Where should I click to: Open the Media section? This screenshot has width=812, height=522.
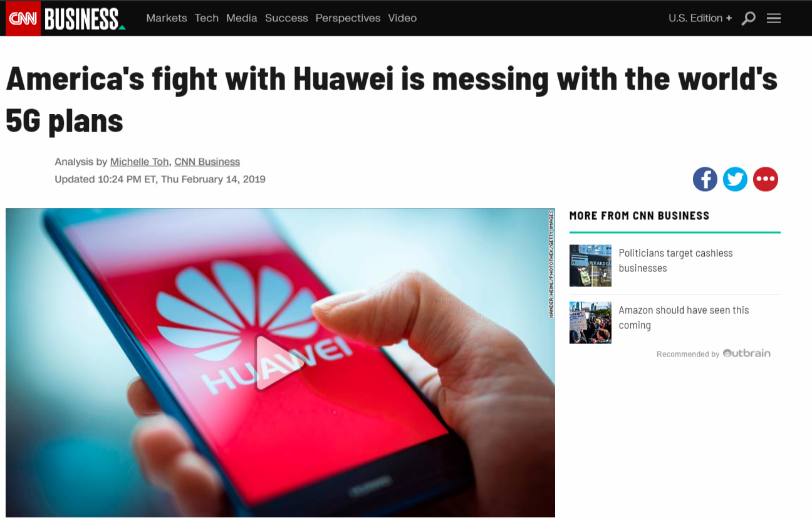[242, 18]
